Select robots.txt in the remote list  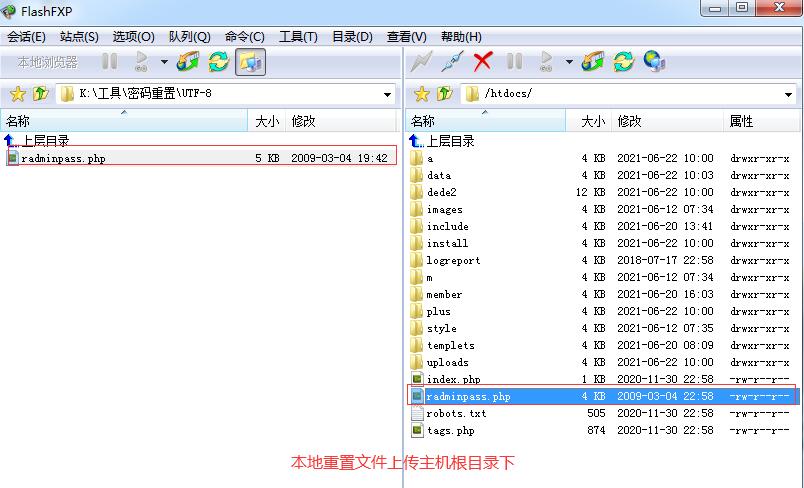[x=456, y=413]
